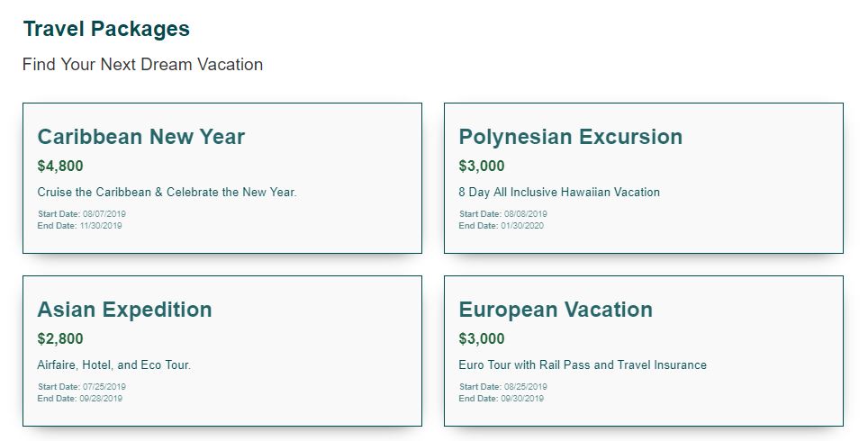Click the Polynesian start date 08/08/2019
Viewport: 868px width, 441px height.
tap(526, 214)
